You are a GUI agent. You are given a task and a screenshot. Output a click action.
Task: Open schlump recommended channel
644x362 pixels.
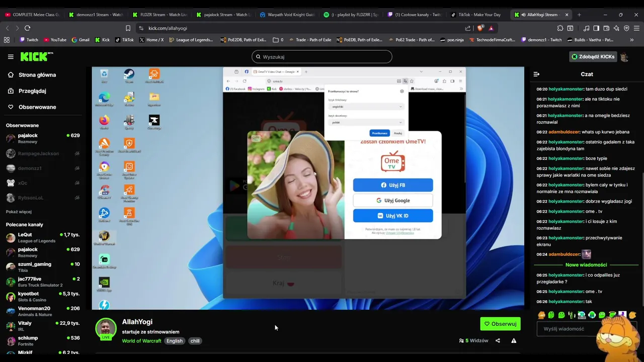[43, 340]
